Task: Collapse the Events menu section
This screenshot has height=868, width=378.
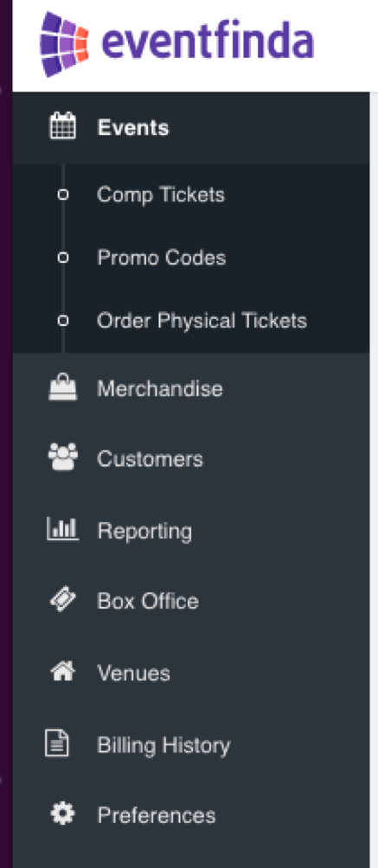Action: click(x=133, y=128)
